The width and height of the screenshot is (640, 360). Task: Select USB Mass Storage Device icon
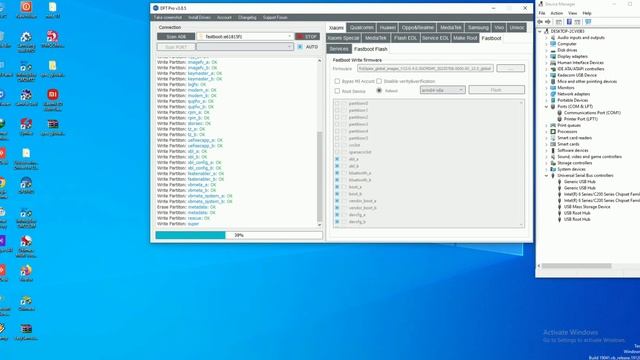point(560,207)
